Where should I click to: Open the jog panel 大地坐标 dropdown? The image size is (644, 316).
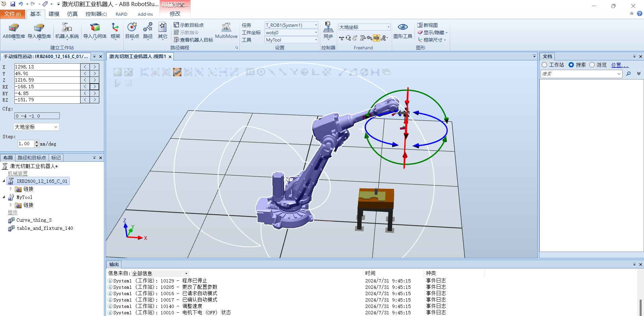pos(36,127)
